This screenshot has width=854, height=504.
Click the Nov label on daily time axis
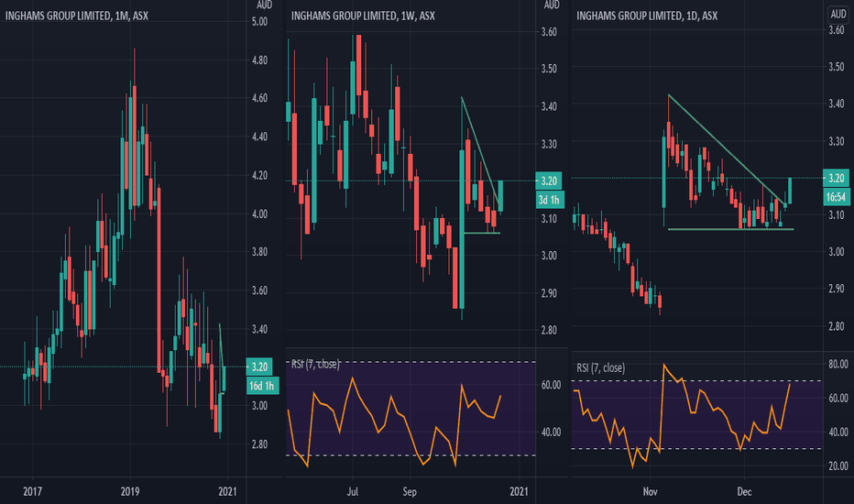651,491
